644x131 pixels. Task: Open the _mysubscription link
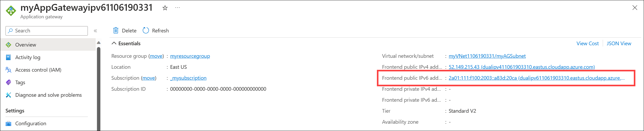[188, 78]
